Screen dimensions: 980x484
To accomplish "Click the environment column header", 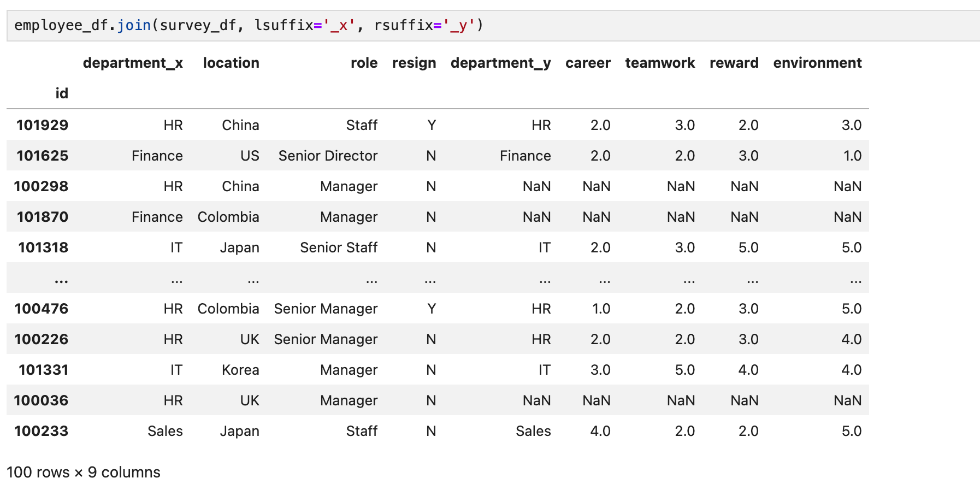I will click(817, 63).
